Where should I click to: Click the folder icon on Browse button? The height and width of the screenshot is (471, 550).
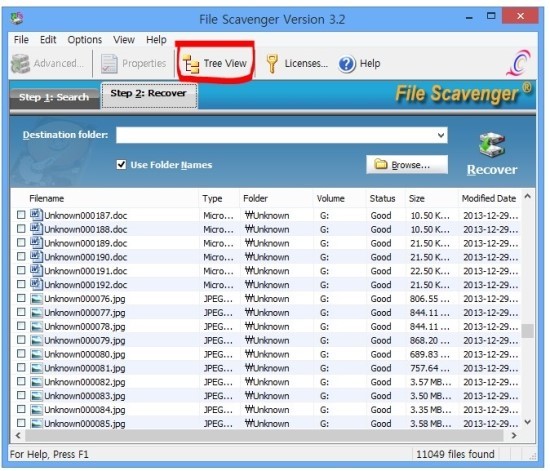pos(381,164)
